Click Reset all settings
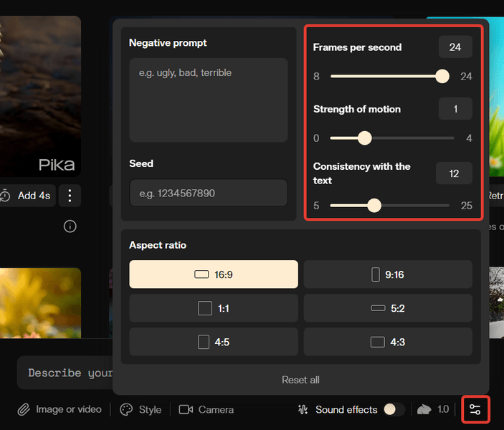This screenshot has height=430, width=504. click(300, 380)
